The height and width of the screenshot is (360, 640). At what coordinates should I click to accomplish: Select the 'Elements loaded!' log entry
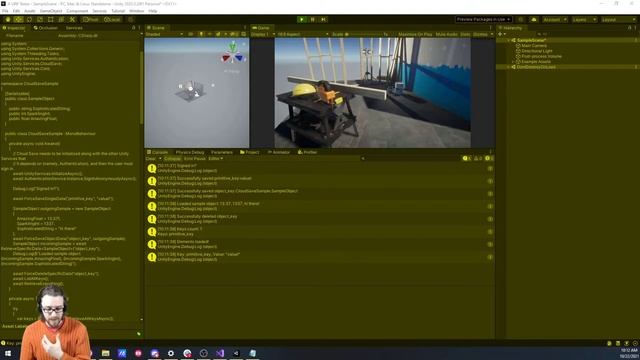[x=320, y=244]
